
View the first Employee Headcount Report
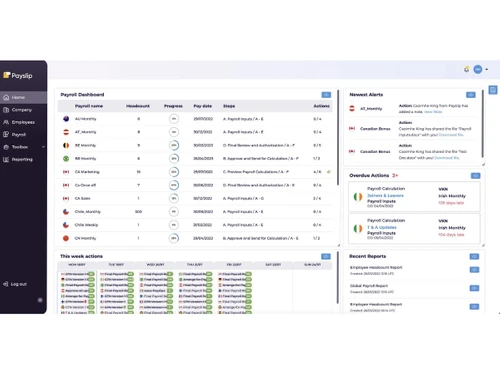(474, 270)
